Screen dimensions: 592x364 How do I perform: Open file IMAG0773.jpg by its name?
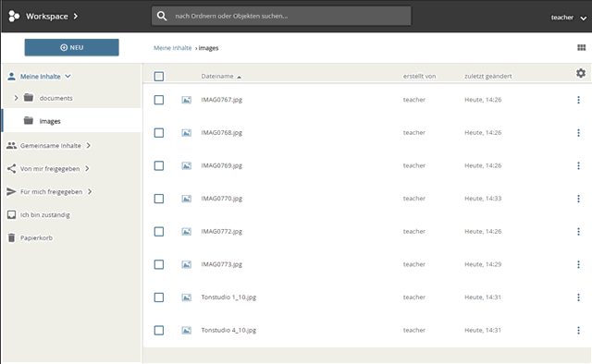[x=221, y=264]
